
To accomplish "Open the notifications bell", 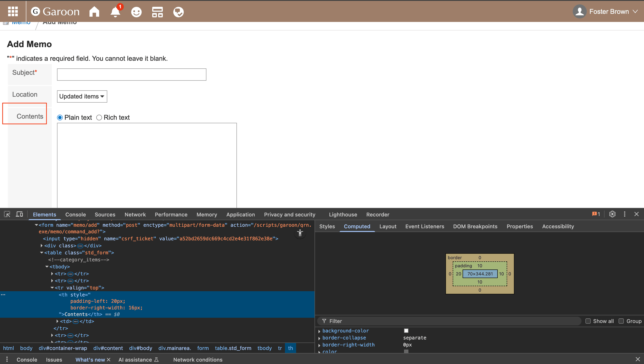I will pos(115,12).
